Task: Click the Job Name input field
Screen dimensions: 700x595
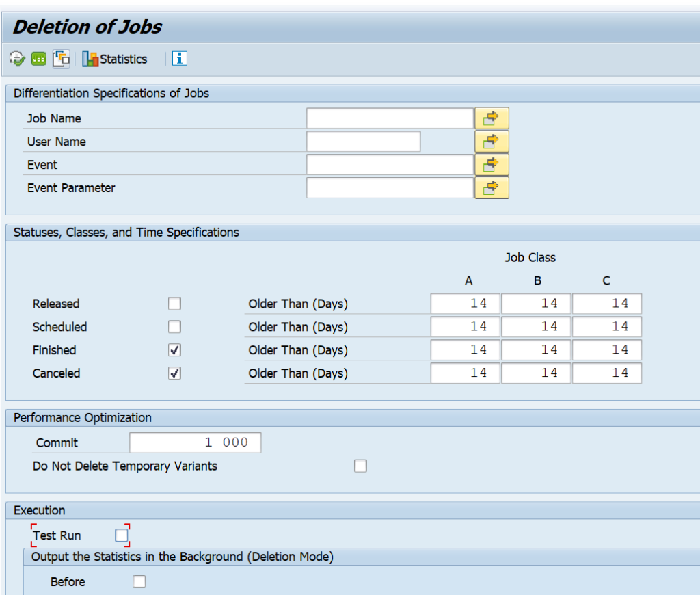Action: [390, 118]
